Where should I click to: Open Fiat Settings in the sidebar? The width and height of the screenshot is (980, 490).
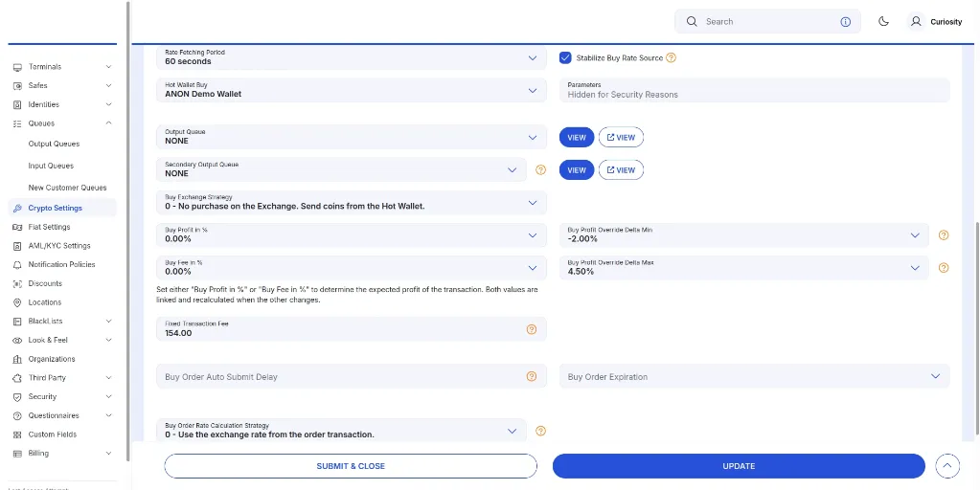click(x=49, y=227)
